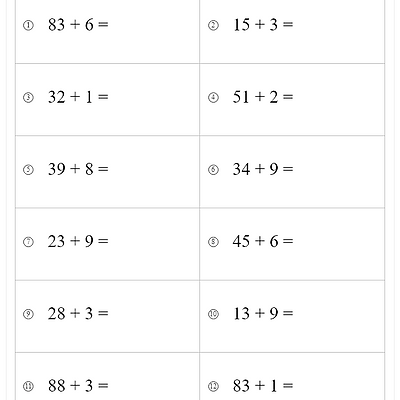Click the answer space after 13 + 9 =
The image size is (400, 400).
(338, 314)
